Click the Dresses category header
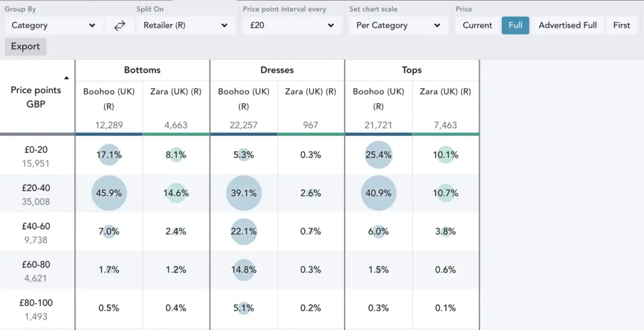The image size is (644, 330). pos(277,70)
